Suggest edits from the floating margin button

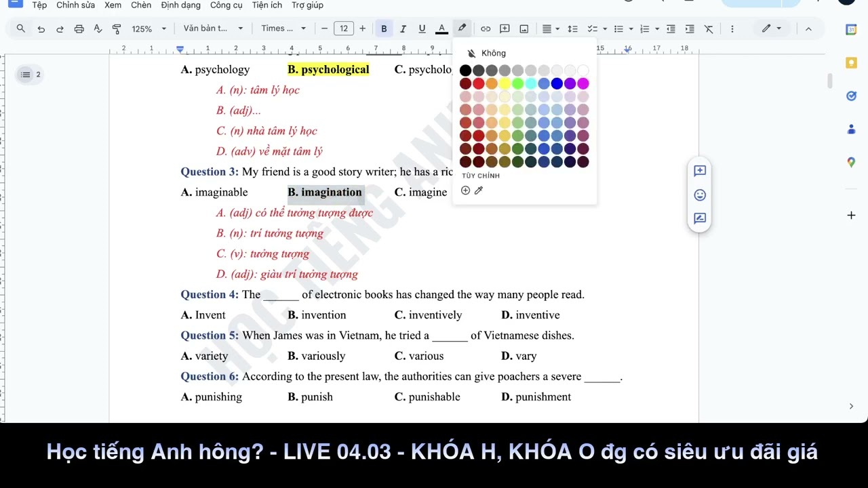tap(700, 218)
